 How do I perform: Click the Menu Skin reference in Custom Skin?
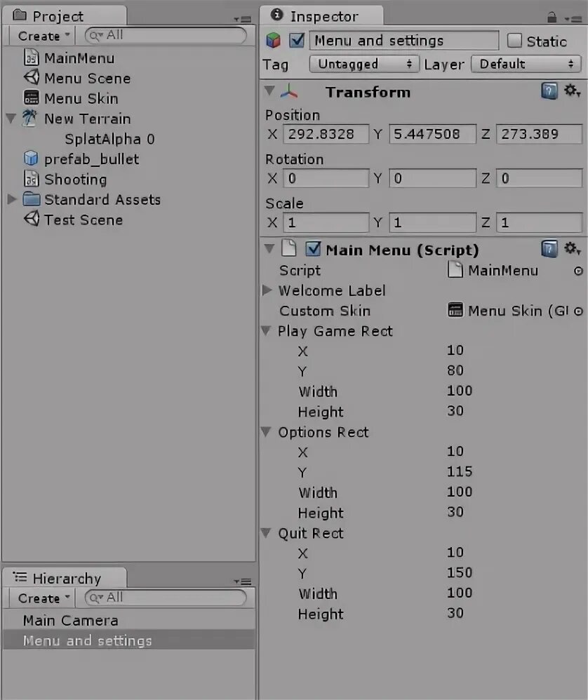point(509,310)
